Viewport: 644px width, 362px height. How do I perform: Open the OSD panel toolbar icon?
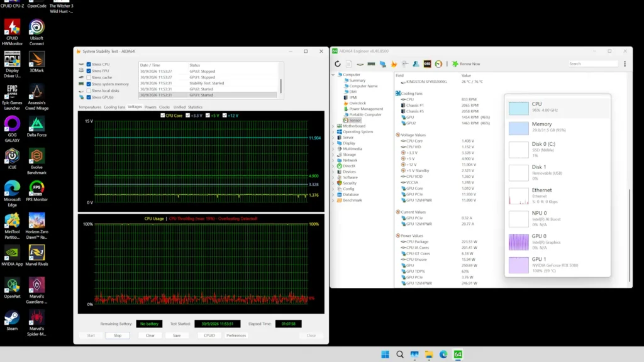tap(427, 64)
